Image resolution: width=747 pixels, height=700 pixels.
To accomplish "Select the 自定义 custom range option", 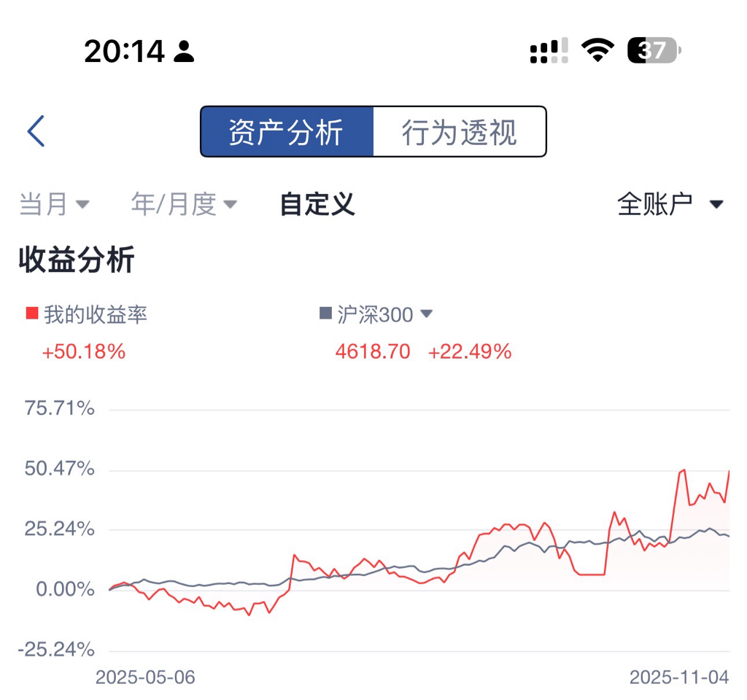I will [317, 204].
